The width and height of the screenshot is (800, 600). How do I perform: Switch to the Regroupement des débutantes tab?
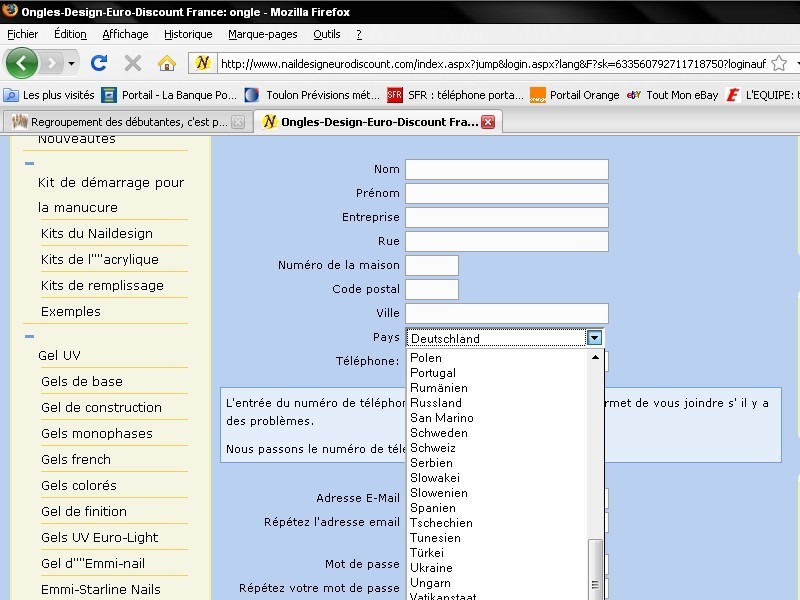coord(120,122)
